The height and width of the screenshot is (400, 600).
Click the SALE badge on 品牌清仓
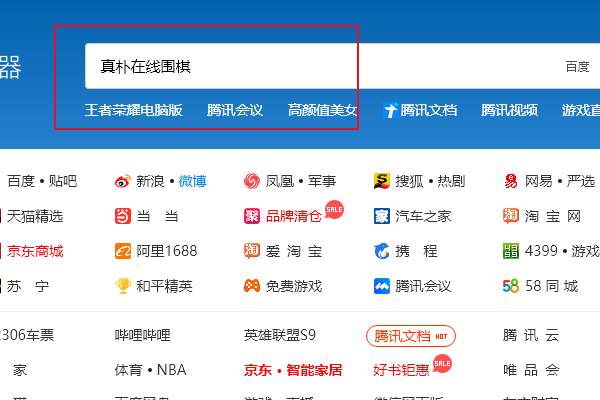click(x=334, y=209)
